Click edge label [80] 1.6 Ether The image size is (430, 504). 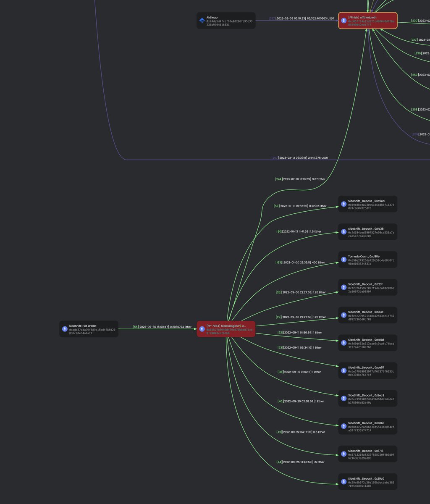[x=299, y=231]
